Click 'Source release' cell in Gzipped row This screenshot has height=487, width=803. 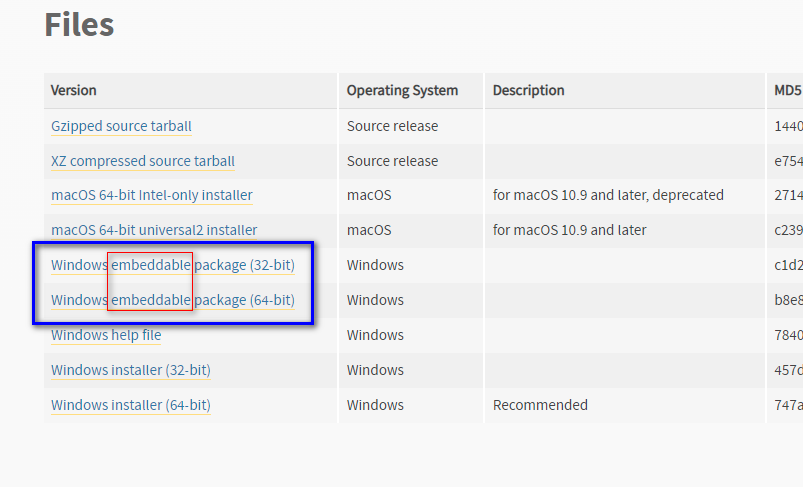click(x=392, y=126)
